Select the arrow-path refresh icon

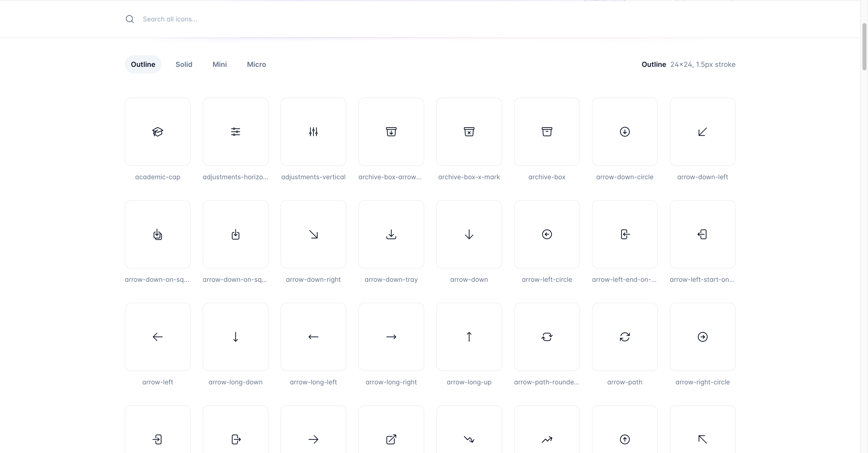point(625,337)
